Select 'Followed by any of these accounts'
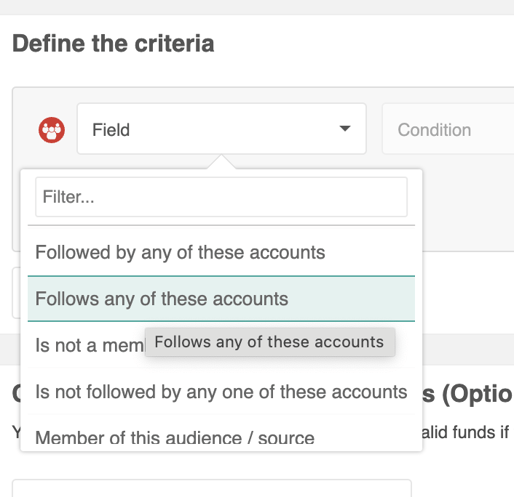The width and height of the screenshot is (514, 497). (221, 252)
